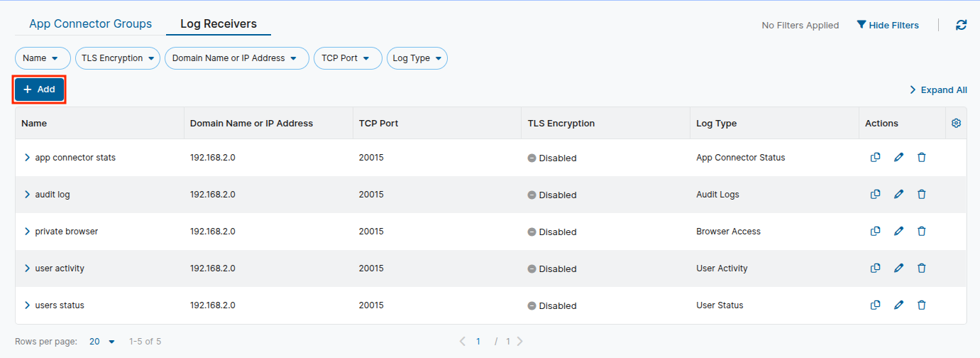Edit the private browser receiver

pyautogui.click(x=898, y=232)
